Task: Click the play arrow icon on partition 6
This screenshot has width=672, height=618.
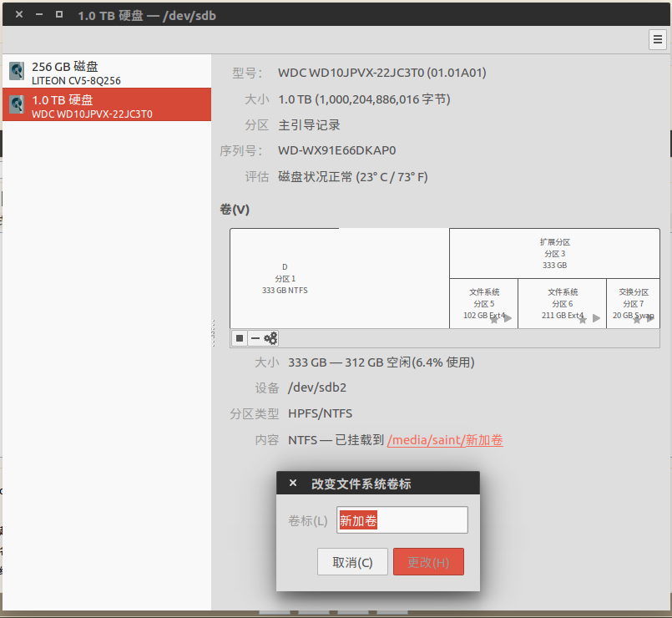Action: [x=596, y=318]
